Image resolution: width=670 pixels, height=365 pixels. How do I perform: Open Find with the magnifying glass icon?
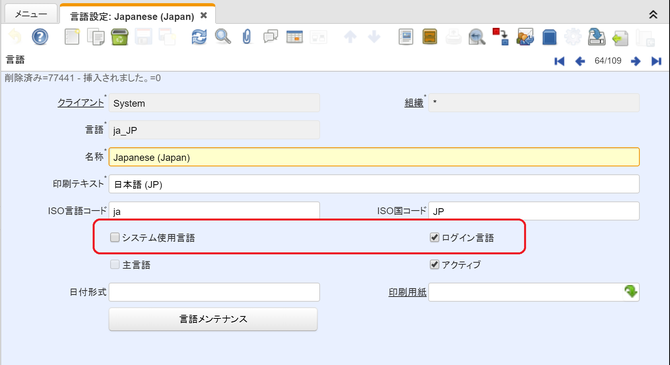pos(223,37)
